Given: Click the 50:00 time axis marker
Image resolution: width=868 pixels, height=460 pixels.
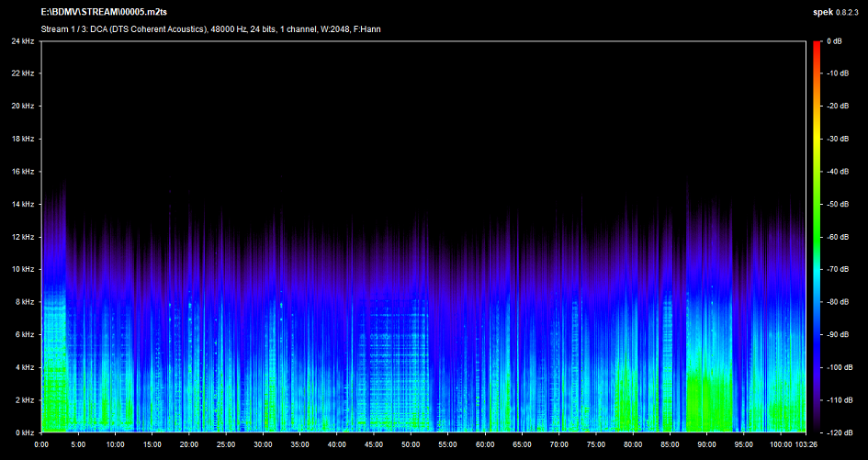Looking at the screenshot, I should [411, 444].
